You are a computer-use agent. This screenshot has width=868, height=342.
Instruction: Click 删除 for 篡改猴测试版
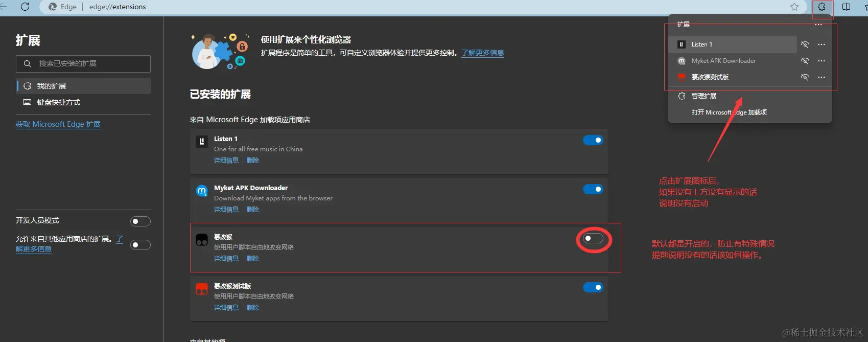coord(253,308)
